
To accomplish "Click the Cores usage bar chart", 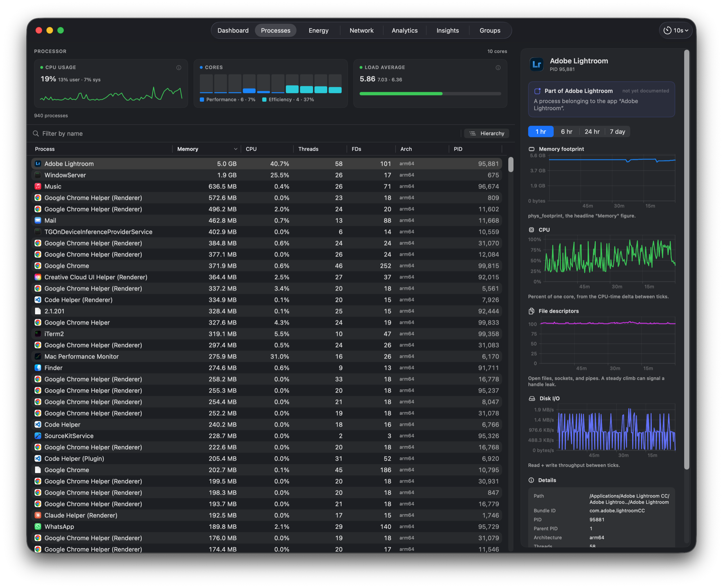I will pos(271,84).
